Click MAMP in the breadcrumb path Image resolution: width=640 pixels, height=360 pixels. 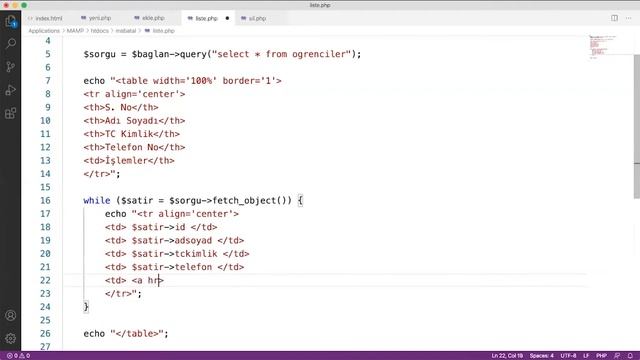click(x=75, y=31)
